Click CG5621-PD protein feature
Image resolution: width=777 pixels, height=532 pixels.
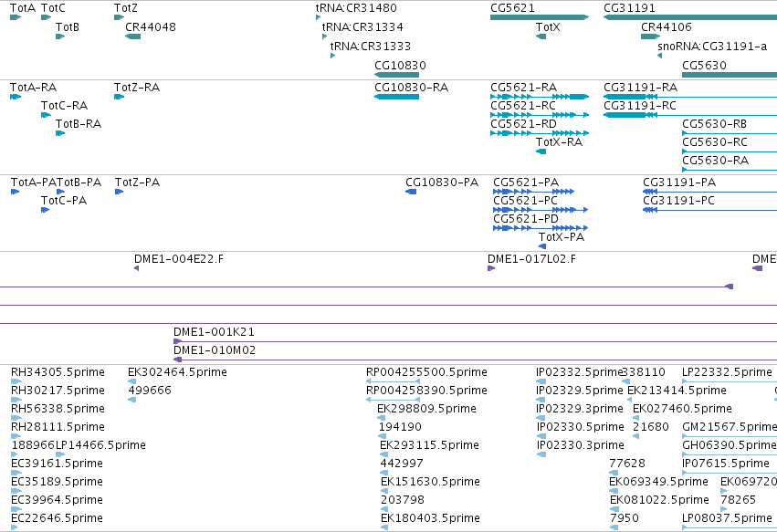[541, 228]
